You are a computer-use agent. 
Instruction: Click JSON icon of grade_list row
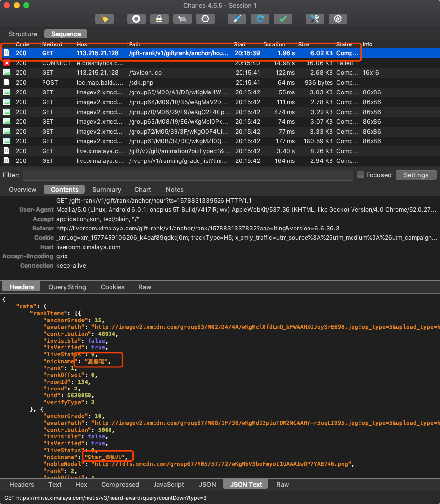(x=7, y=160)
